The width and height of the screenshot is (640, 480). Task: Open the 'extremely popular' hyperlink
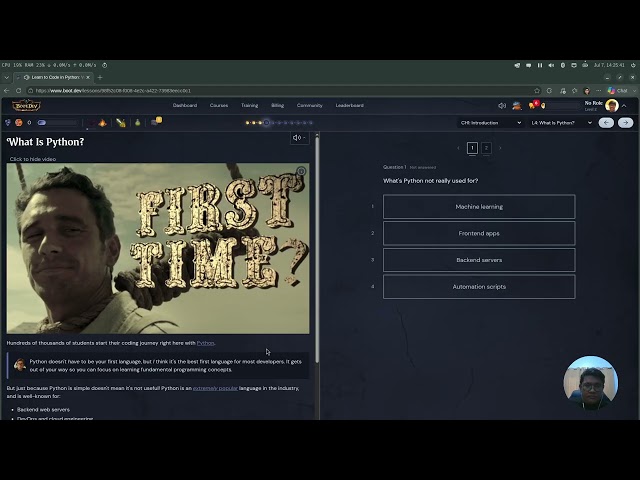(x=215, y=388)
